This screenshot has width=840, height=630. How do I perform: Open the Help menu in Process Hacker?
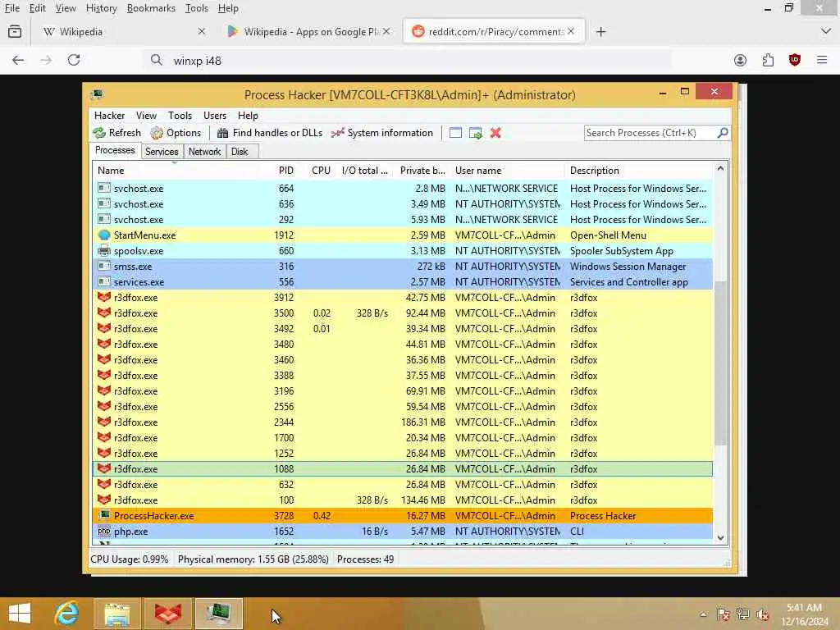pyautogui.click(x=248, y=116)
